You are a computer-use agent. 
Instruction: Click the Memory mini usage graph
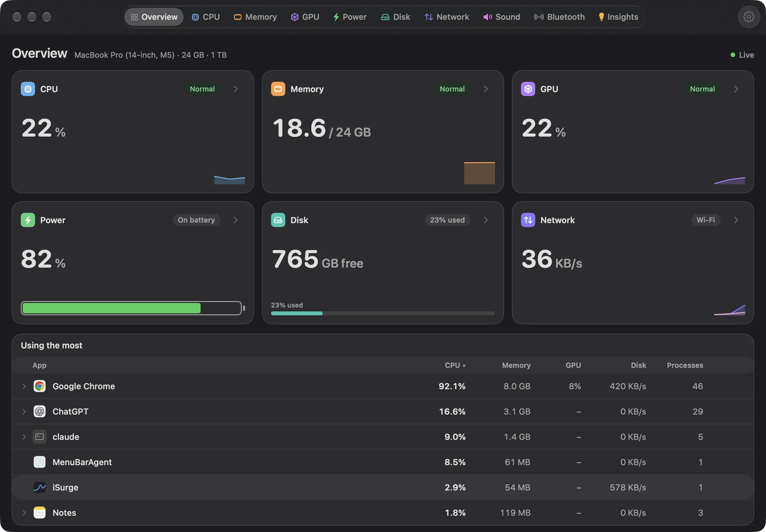click(479, 173)
